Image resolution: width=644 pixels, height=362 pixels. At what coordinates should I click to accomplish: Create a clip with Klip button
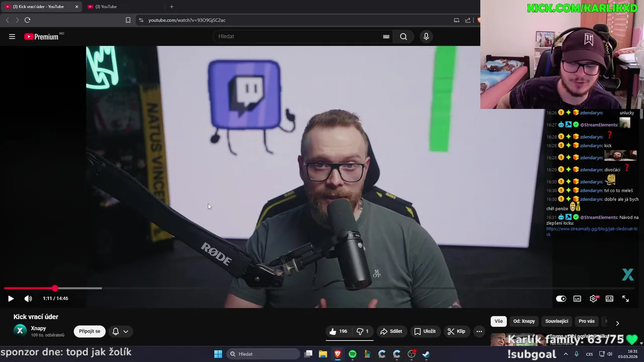(457, 331)
